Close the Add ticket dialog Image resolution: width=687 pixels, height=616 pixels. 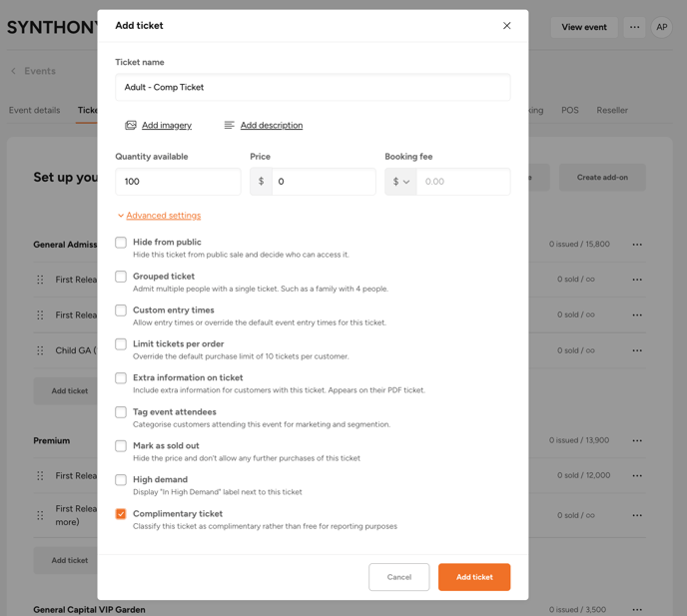[506, 26]
